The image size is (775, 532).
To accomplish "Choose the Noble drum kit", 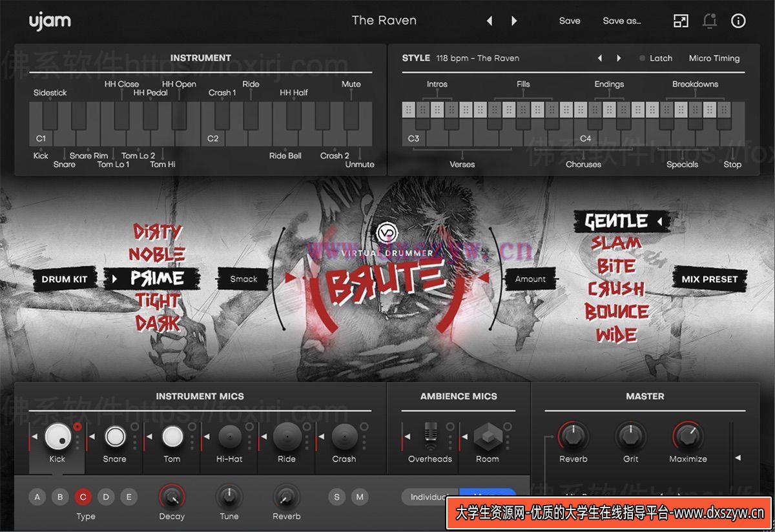I will tap(157, 254).
